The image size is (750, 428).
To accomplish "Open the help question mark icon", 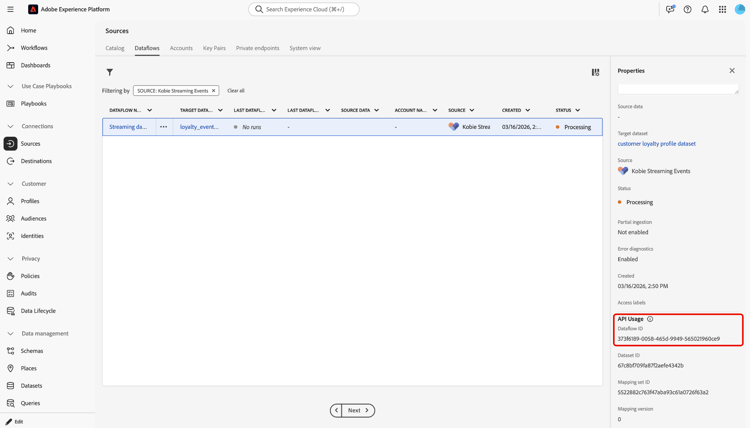I will coord(687,9).
